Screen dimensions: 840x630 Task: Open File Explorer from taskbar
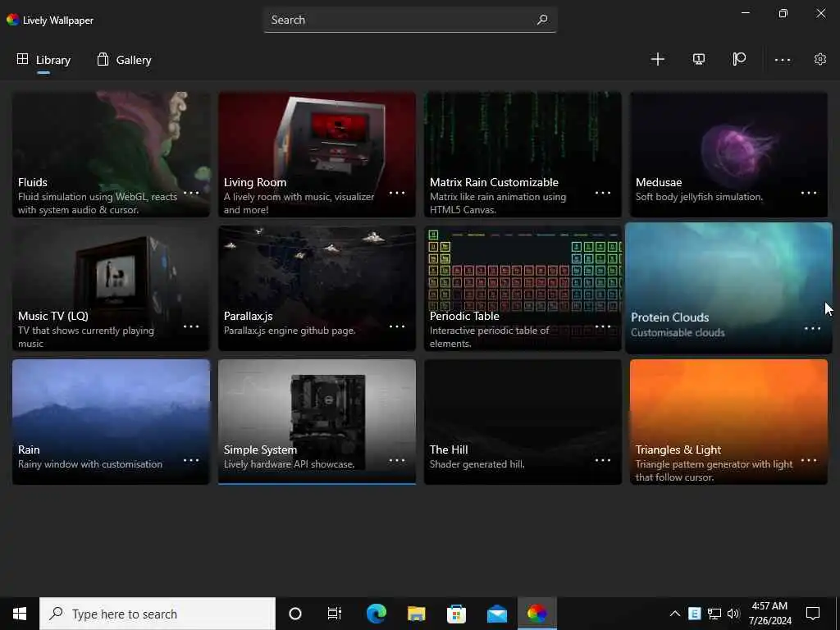[x=416, y=614]
